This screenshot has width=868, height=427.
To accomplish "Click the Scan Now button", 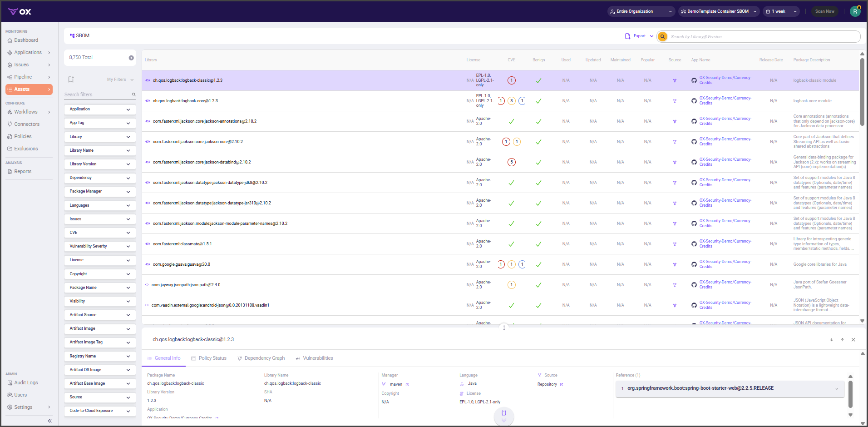I will click(824, 11).
